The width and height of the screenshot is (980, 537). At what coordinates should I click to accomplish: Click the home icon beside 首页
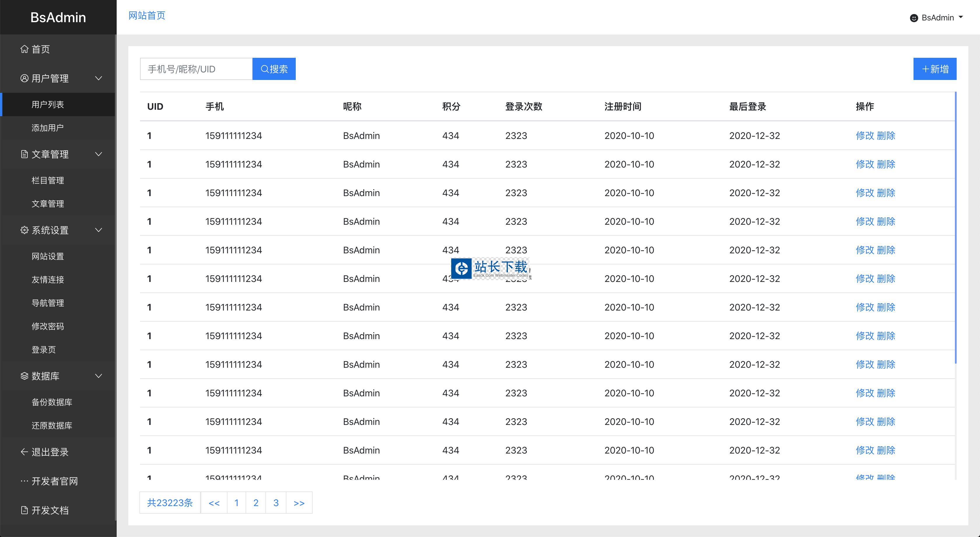click(24, 49)
